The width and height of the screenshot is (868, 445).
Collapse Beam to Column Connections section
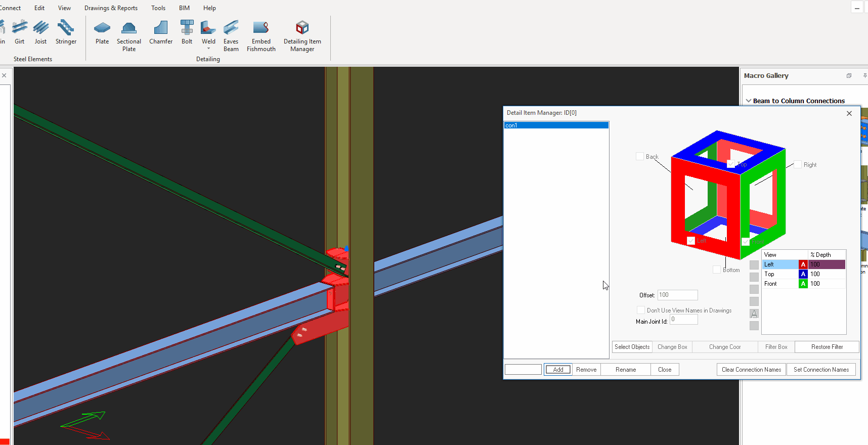tap(749, 101)
